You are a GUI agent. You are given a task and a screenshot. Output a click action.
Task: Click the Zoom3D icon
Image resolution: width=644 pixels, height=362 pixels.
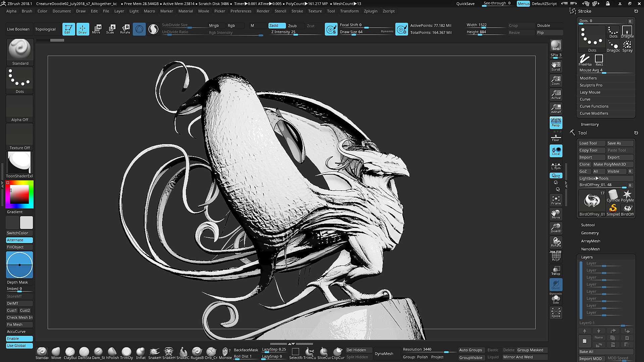pyautogui.click(x=556, y=228)
